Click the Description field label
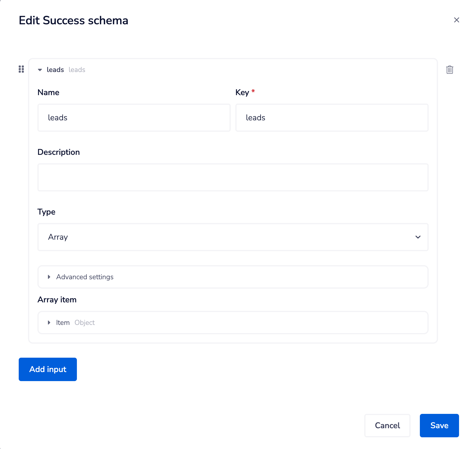Image resolution: width=476 pixels, height=449 pixels. point(58,152)
